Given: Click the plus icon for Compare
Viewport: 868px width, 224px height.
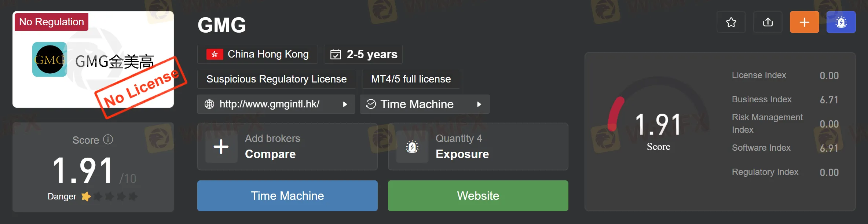Looking at the screenshot, I should [221, 147].
